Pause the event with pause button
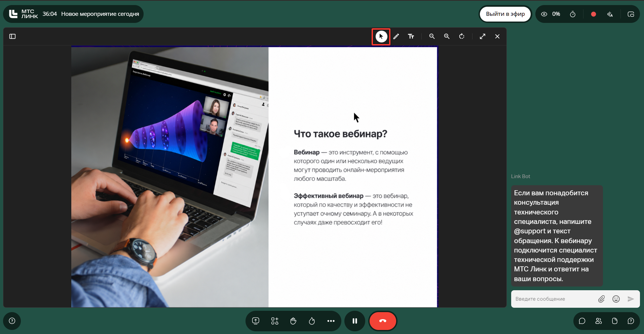This screenshot has width=644, height=334. 355,321
